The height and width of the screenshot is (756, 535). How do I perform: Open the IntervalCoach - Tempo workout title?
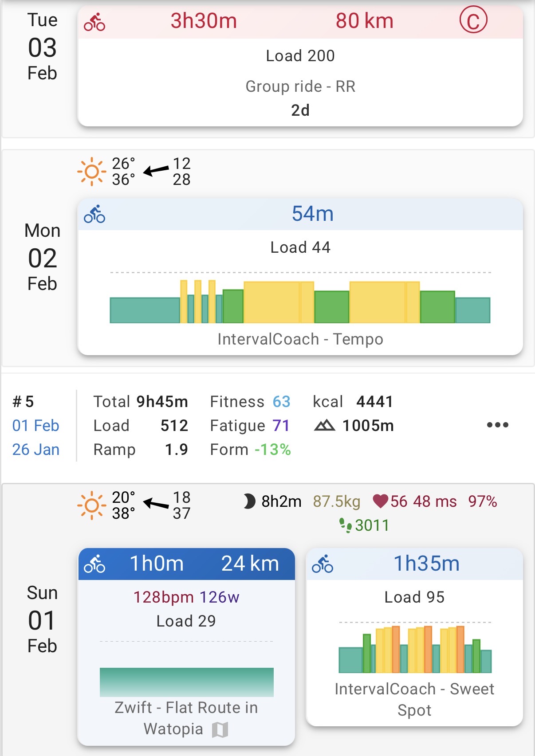pyautogui.click(x=300, y=339)
